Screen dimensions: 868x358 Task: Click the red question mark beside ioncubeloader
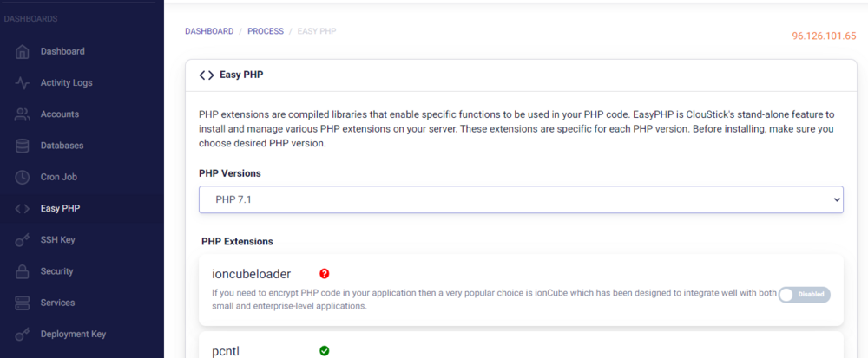point(325,272)
